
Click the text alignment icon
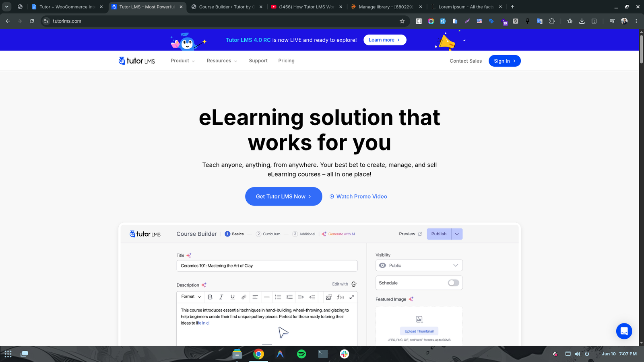255,297
